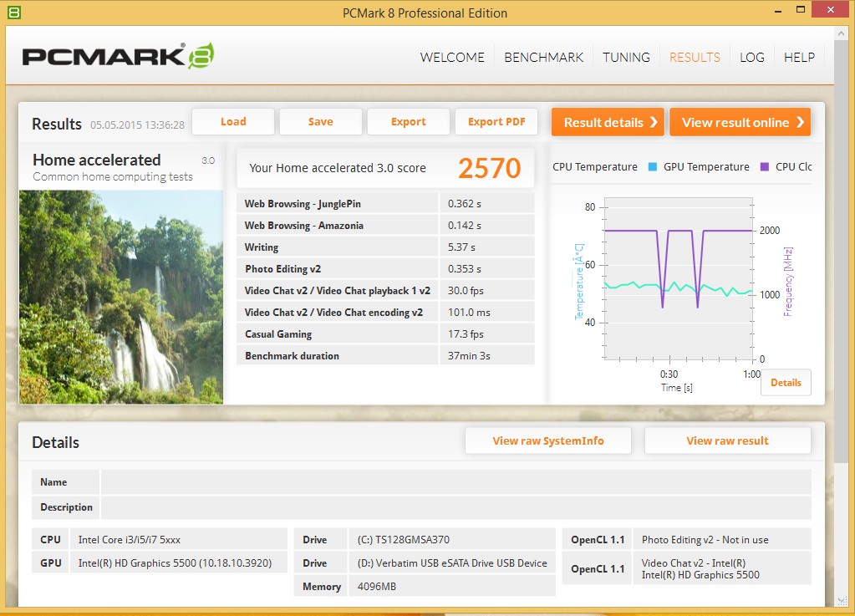Click the blue GPU Temperature legend swatch
The width and height of the screenshot is (855, 616).
pyautogui.click(x=652, y=167)
